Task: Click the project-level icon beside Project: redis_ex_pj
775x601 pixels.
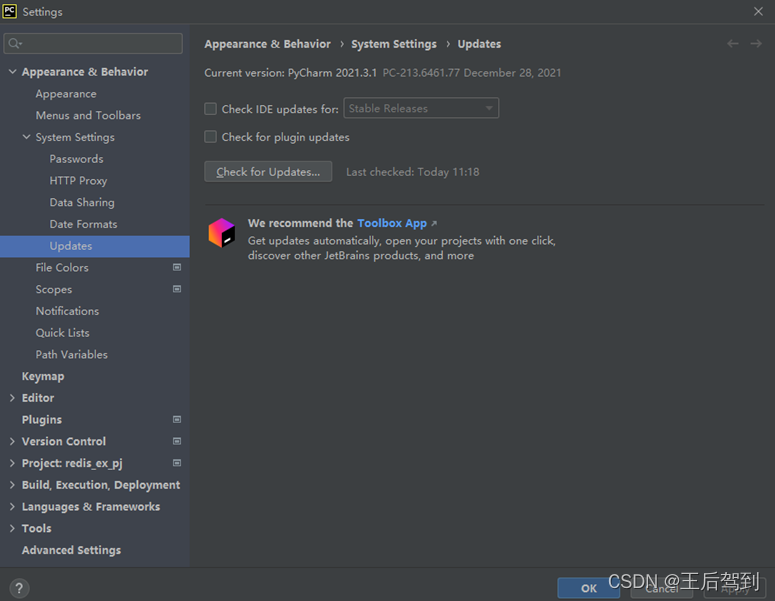Action: [177, 463]
